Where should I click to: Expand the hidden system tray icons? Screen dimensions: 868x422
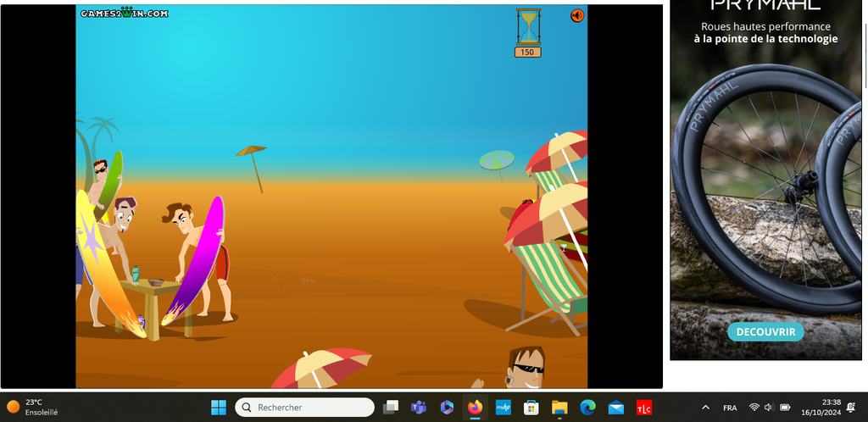706,408
